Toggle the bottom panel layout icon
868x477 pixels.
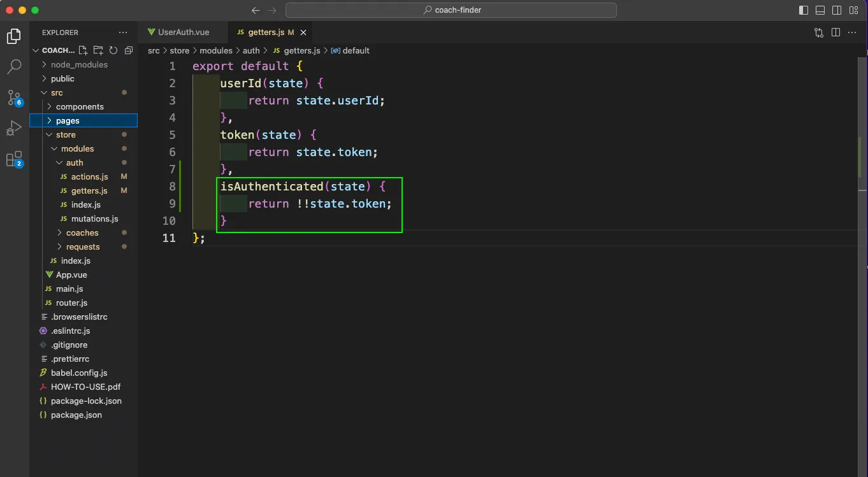[x=820, y=10]
